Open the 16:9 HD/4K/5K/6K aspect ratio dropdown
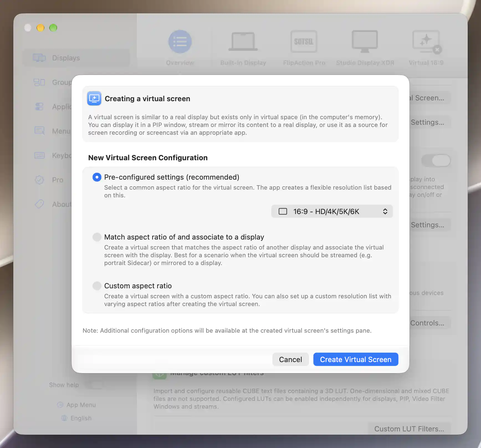The height and width of the screenshot is (448, 481). [332, 212]
